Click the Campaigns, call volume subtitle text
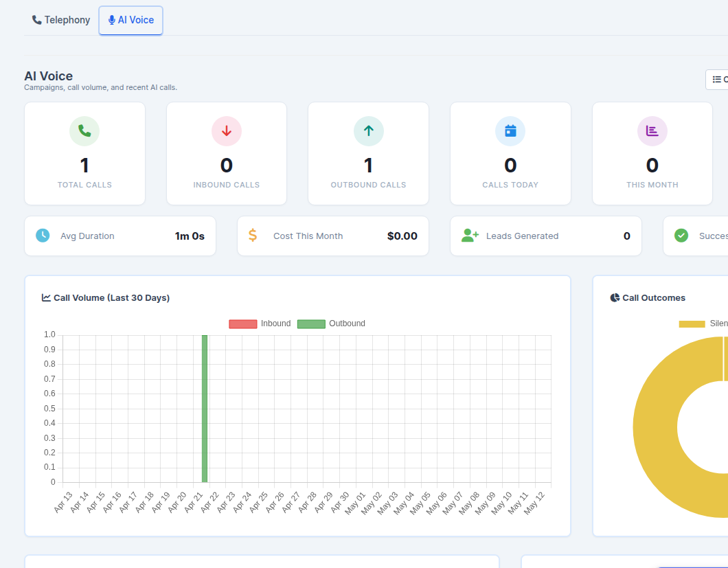The width and height of the screenshot is (728, 568). pos(100,87)
